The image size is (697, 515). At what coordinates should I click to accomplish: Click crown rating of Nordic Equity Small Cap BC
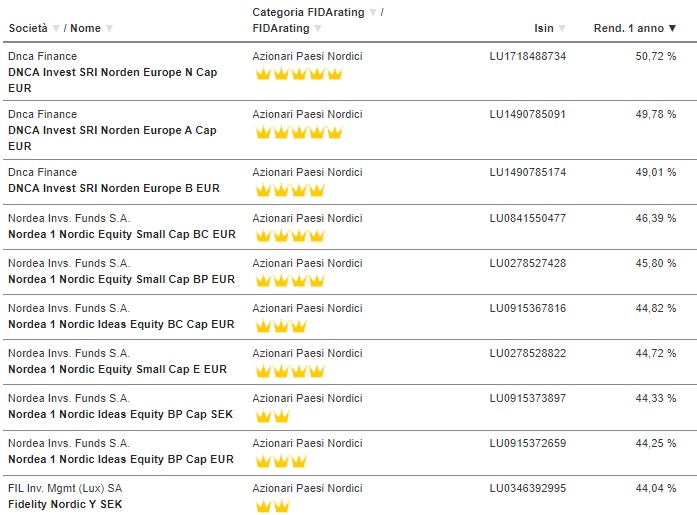290,236
